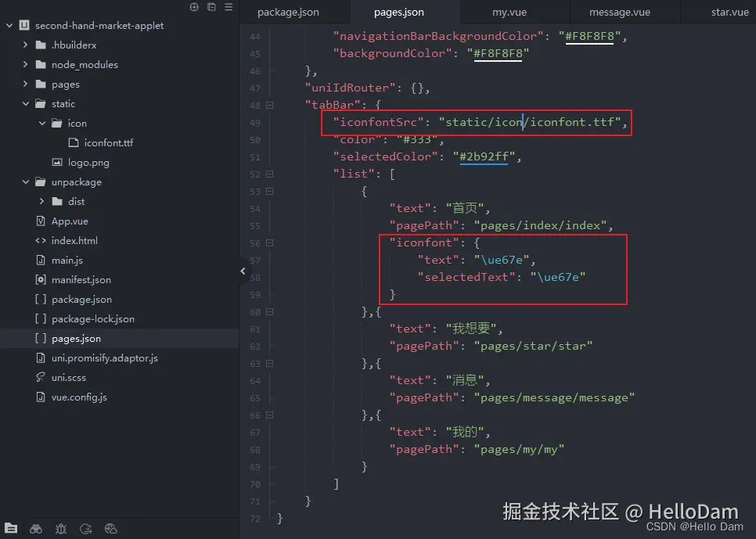756x539 pixels.
Task: Click the "uniIdRouter" key on line 47
Action: click(x=350, y=88)
